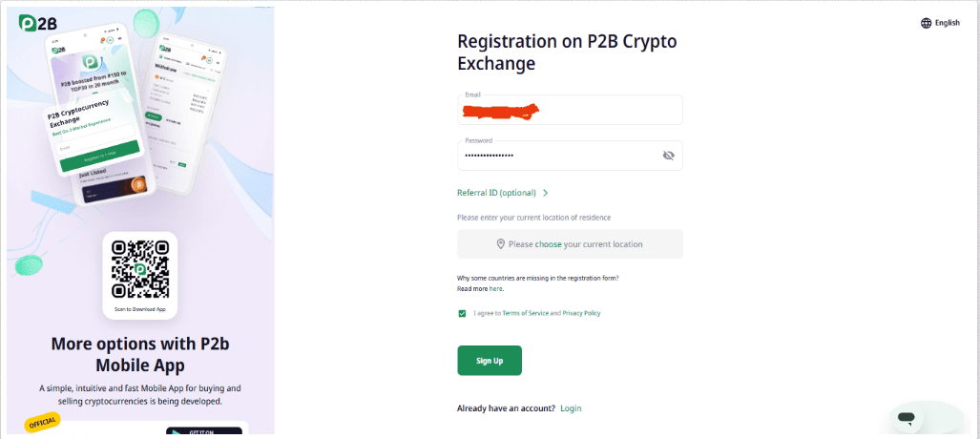Viewport: 980px width, 439px height.
Task: Click the green Sign Up button
Action: coord(490,360)
